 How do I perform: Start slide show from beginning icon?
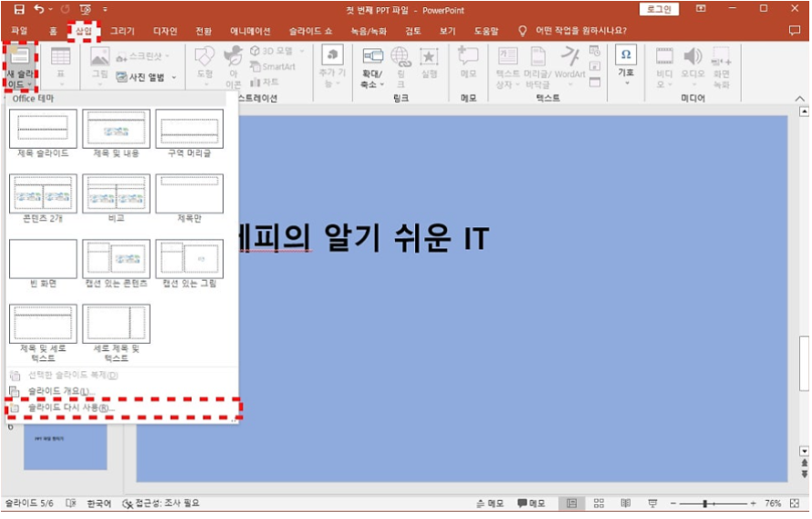tap(86, 9)
